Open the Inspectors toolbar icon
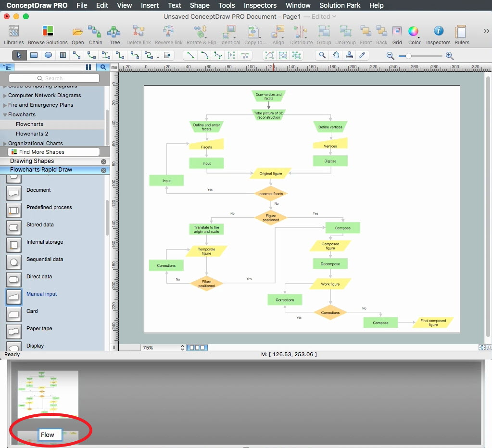Viewport: 492px width, 448px height. click(x=438, y=33)
